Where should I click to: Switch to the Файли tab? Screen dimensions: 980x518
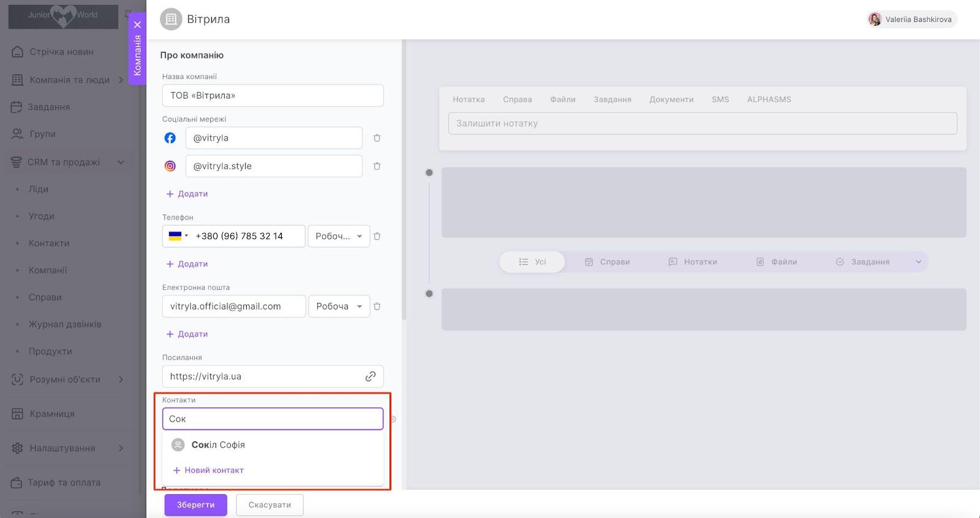pyautogui.click(x=562, y=99)
